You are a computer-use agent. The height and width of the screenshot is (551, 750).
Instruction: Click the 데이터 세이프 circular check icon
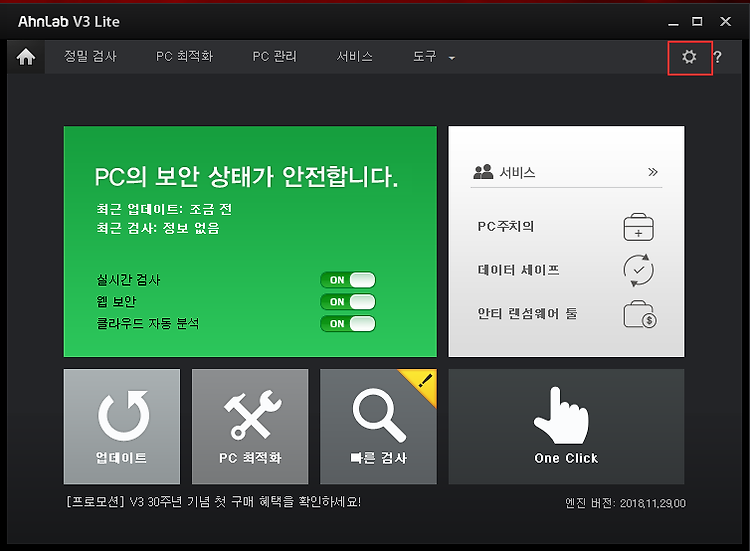(x=638, y=270)
